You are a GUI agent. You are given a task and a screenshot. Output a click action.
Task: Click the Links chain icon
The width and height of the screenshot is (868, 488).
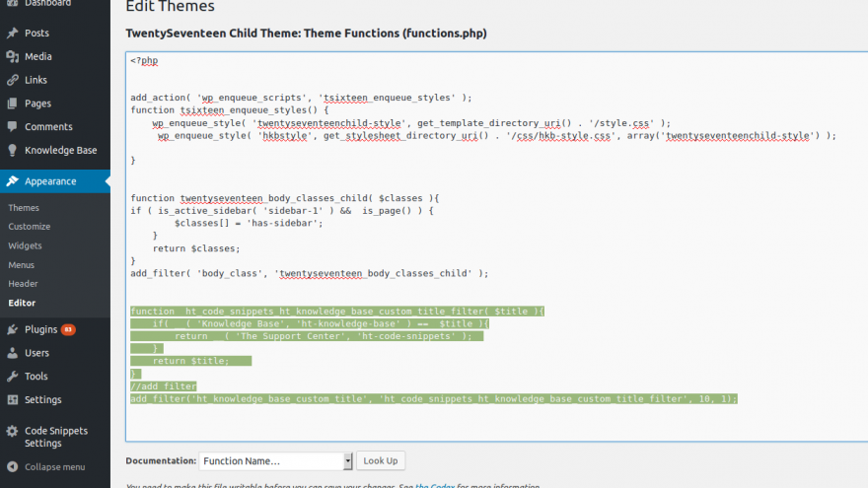coord(12,80)
